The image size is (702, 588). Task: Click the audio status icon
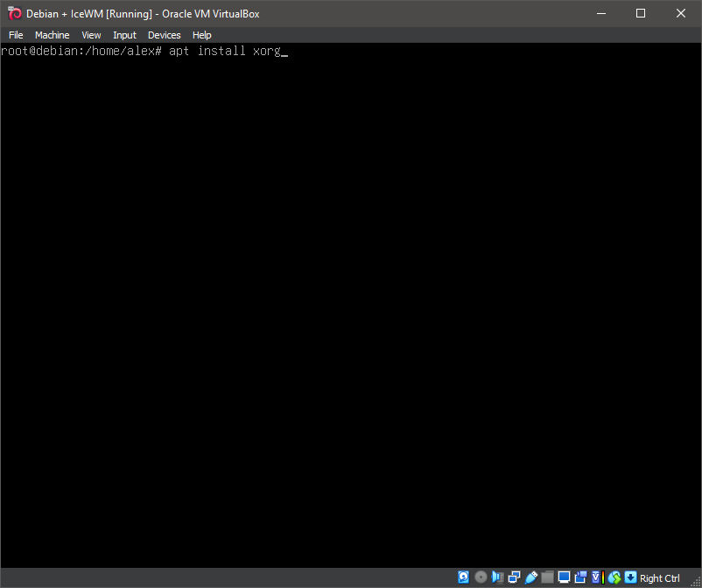tap(497, 577)
